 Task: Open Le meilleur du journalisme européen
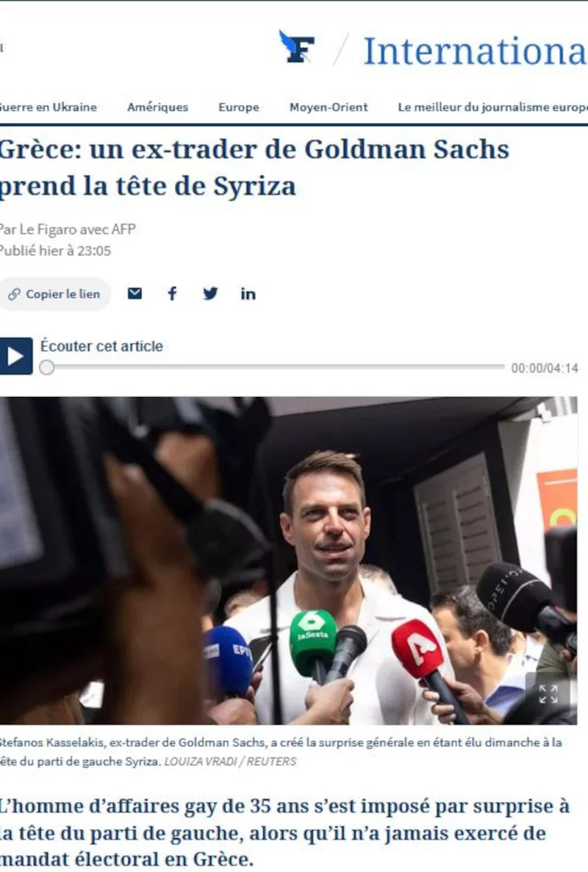click(492, 107)
